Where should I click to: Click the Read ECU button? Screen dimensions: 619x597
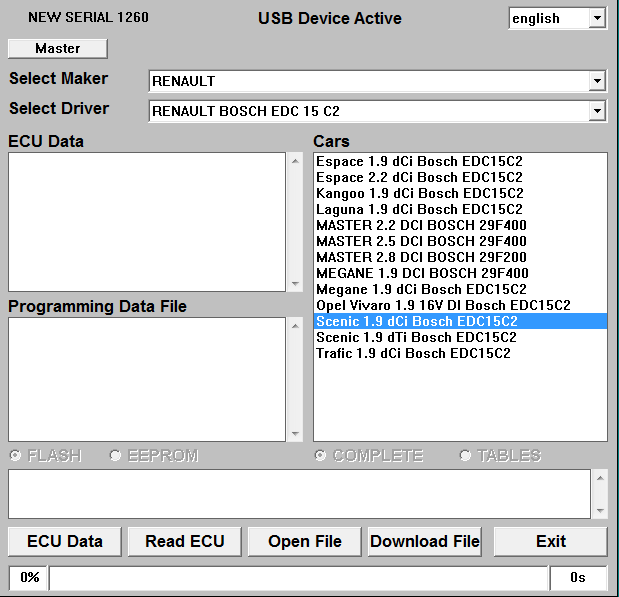185,541
